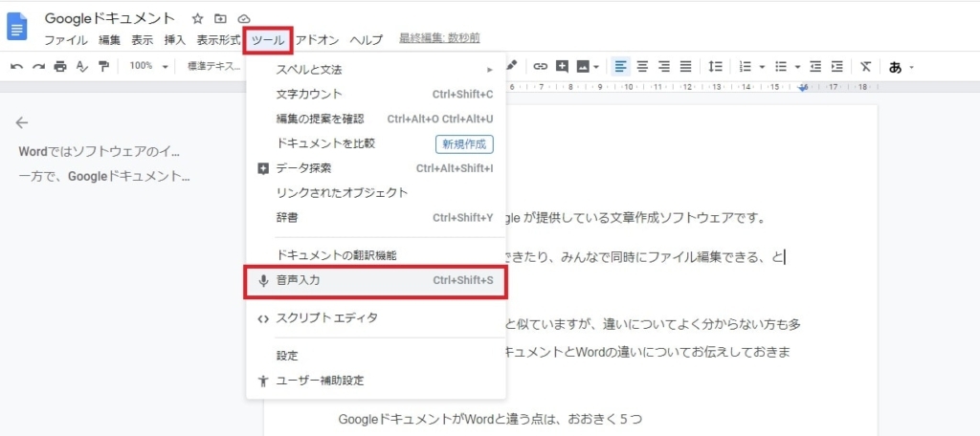This screenshot has height=436, width=980.
Task: Click the clear formatting icon
Action: click(x=865, y=66)
